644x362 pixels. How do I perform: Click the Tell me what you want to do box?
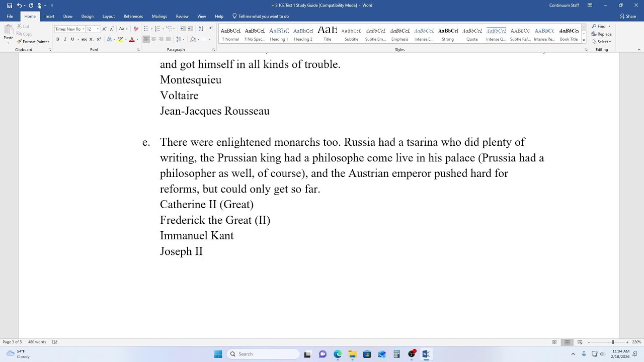coord(261,16)
